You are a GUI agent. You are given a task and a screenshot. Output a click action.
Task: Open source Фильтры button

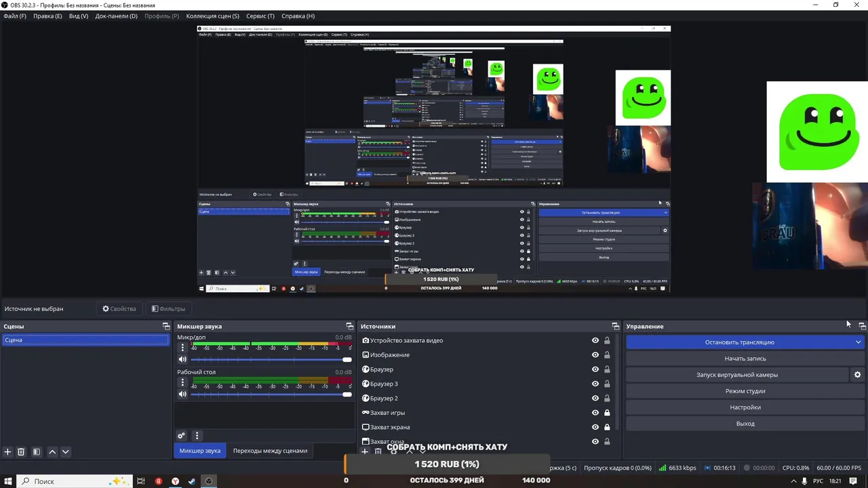coord(168,309)
